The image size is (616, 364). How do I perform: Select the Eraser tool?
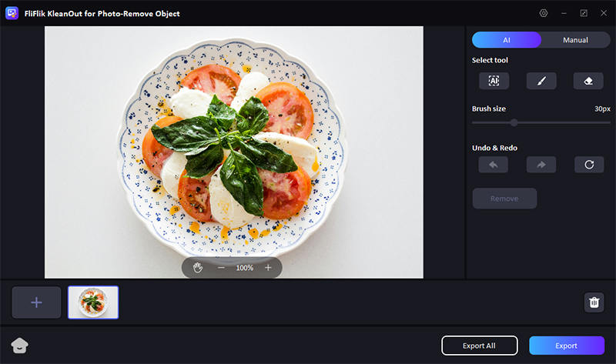pyautogui.click(x=588, y=81)
